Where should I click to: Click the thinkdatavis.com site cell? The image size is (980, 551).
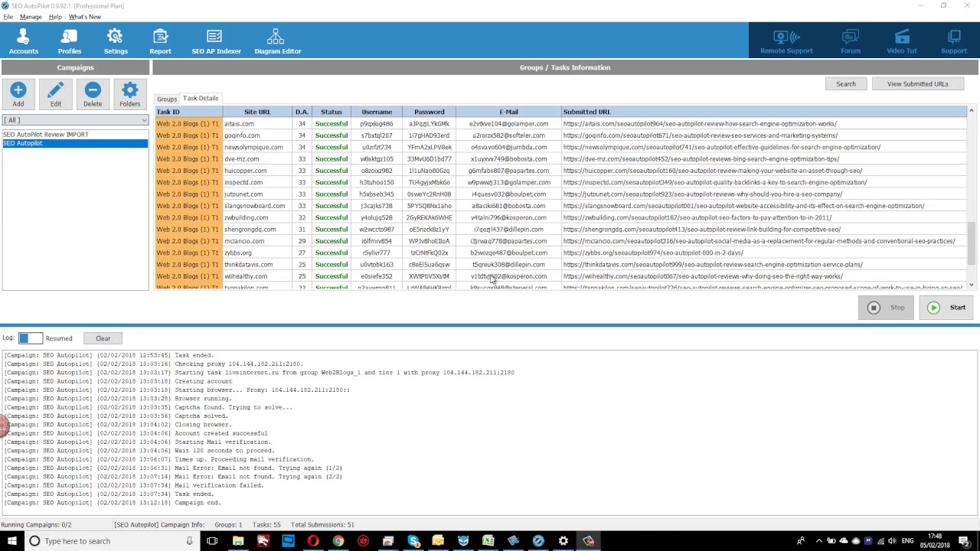click(x=257, y=265)
